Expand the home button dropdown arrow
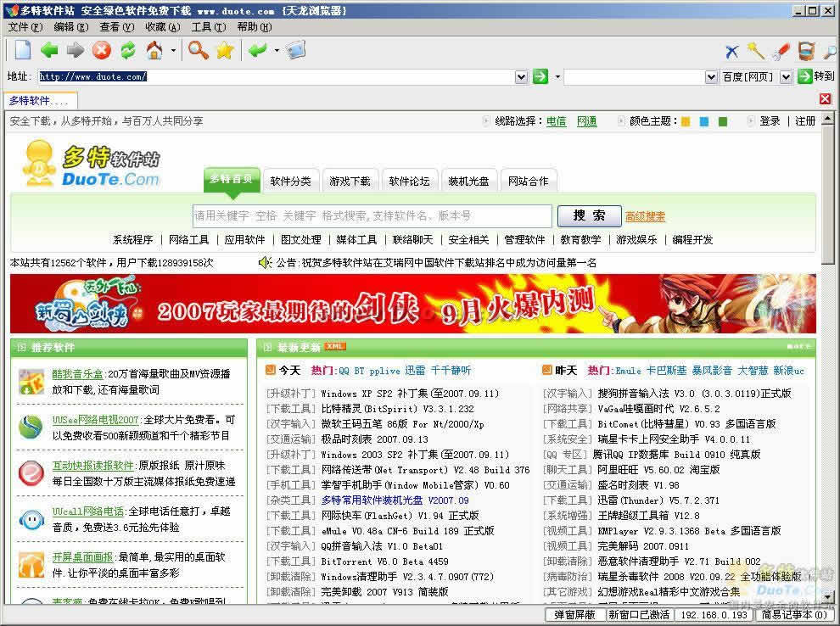 173,51
